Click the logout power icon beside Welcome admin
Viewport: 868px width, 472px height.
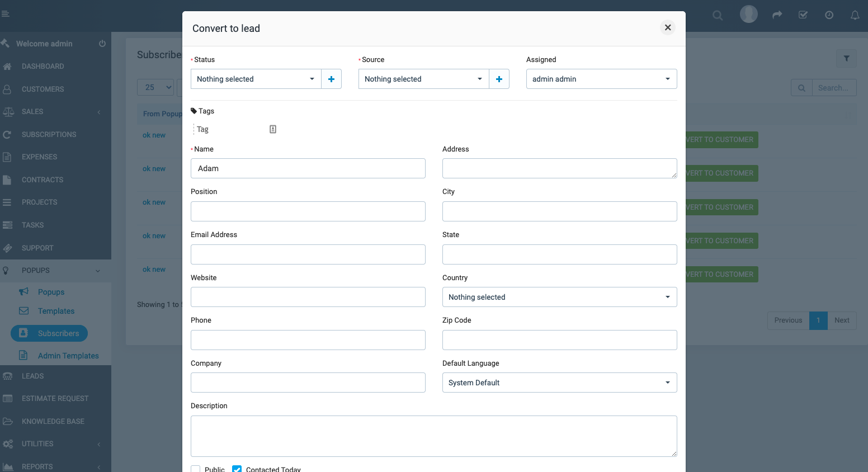click(x=102, y=44)
